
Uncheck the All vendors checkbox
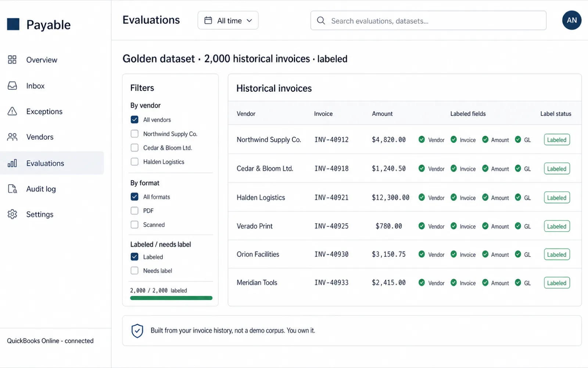click(135, 120)
